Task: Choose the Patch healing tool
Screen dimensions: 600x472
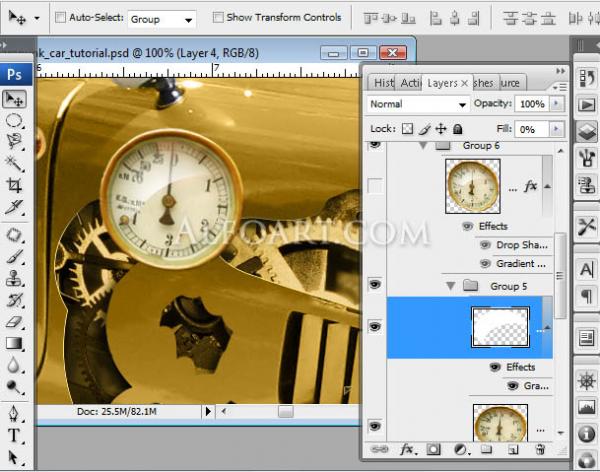Action: pyautogui.click(x=15, y=235)
